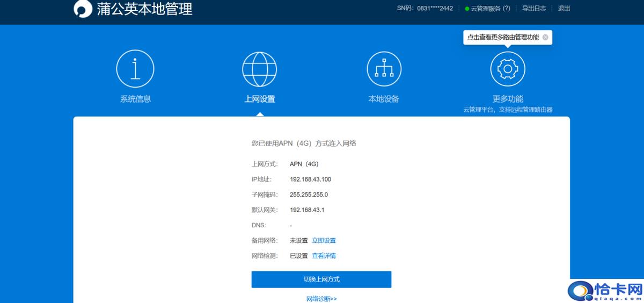Click the 更多功能 gear icon
This screenshot has height=303, width=644.
pos(508,69)
